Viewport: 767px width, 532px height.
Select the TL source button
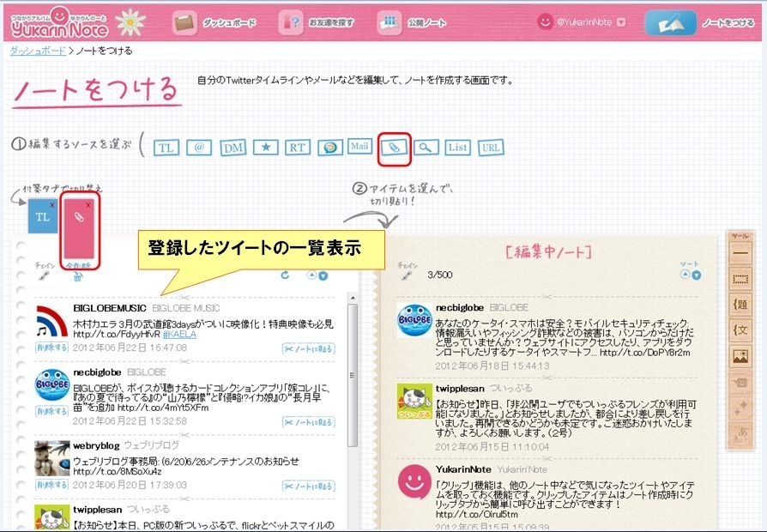pyautogui.click(x=166, y=148)
